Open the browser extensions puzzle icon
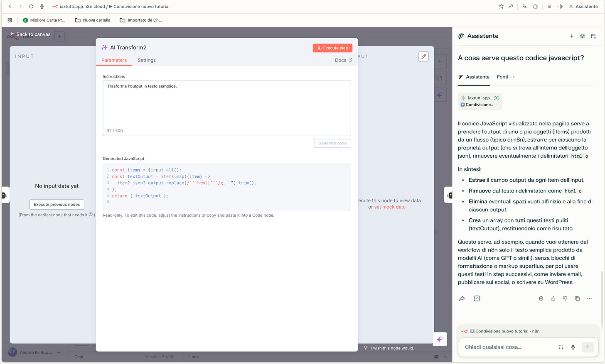 click(535, 7)
